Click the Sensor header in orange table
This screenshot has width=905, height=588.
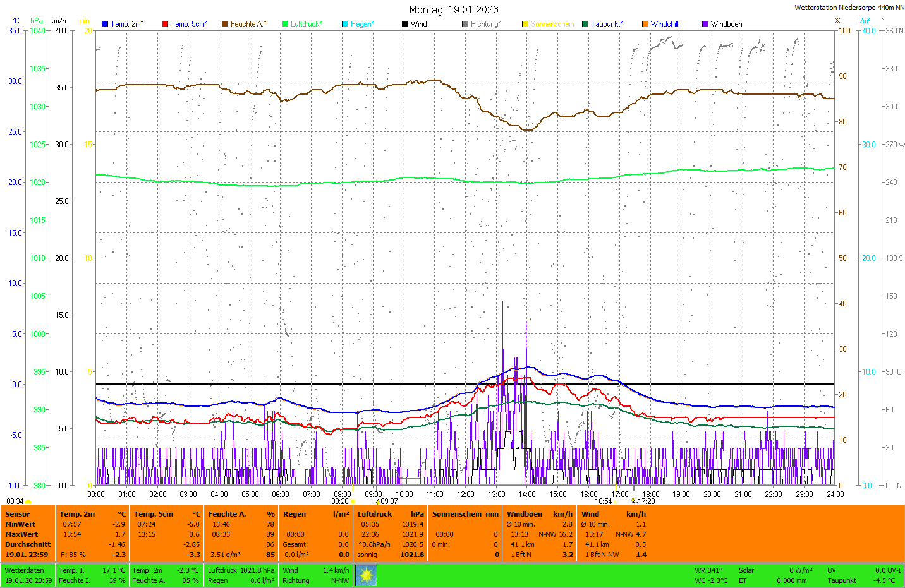click(x=18, y=514)
